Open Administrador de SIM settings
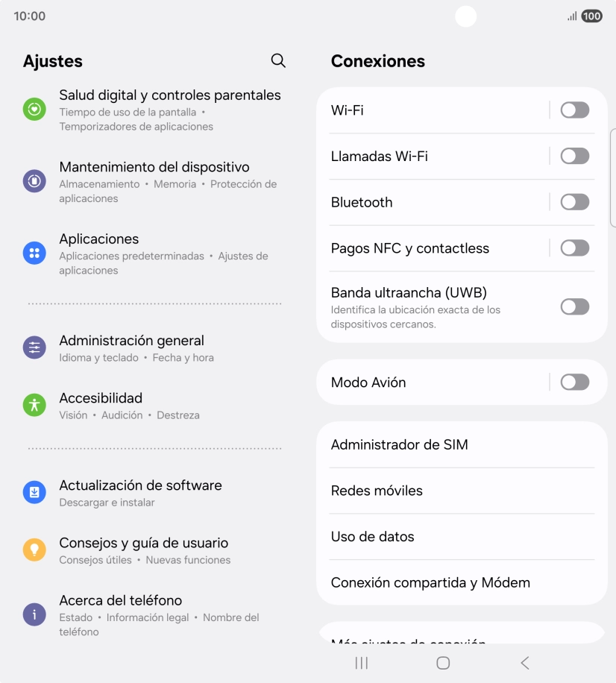616x683 pixels. click(400, 445)
